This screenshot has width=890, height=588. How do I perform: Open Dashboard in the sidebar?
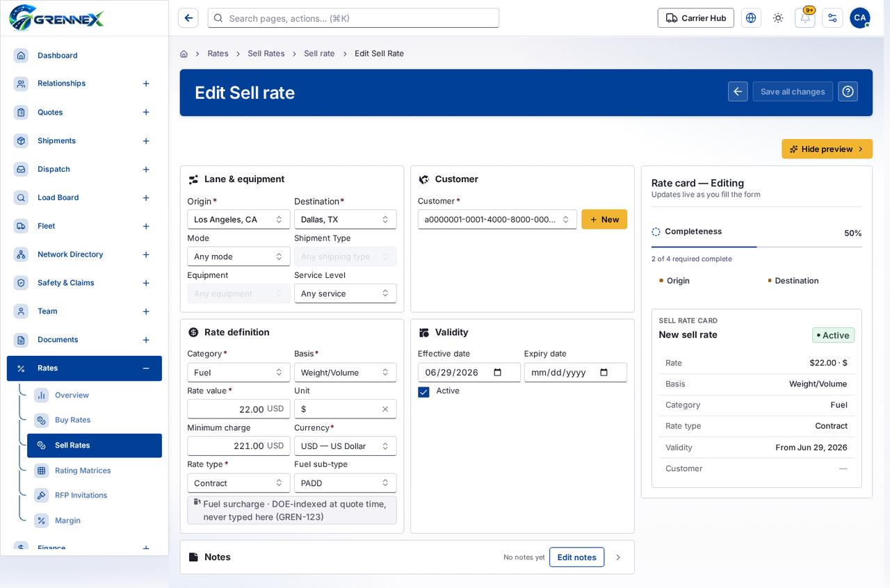[x=84, y=56]
